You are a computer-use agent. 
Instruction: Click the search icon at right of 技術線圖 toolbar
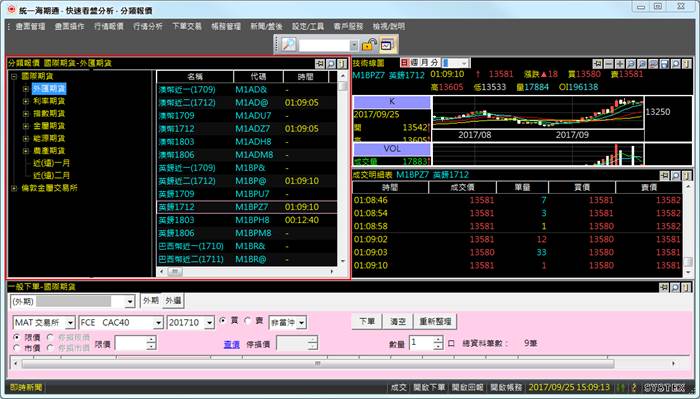point(675,64)
